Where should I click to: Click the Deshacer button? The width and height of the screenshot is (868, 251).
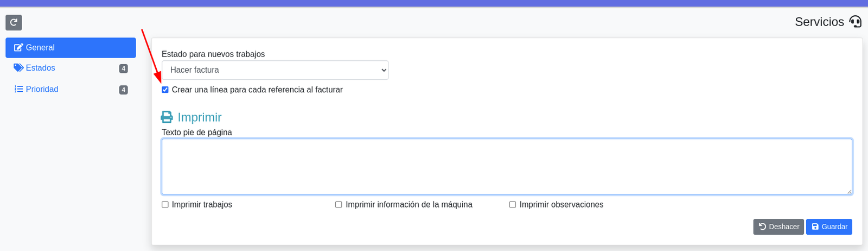point(778,227)
